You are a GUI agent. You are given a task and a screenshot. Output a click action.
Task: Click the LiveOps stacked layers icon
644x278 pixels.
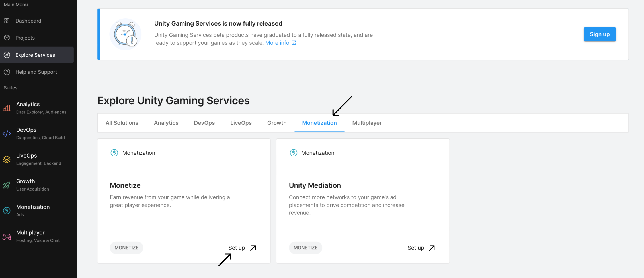pyautogui.click(x=7, y=159)
